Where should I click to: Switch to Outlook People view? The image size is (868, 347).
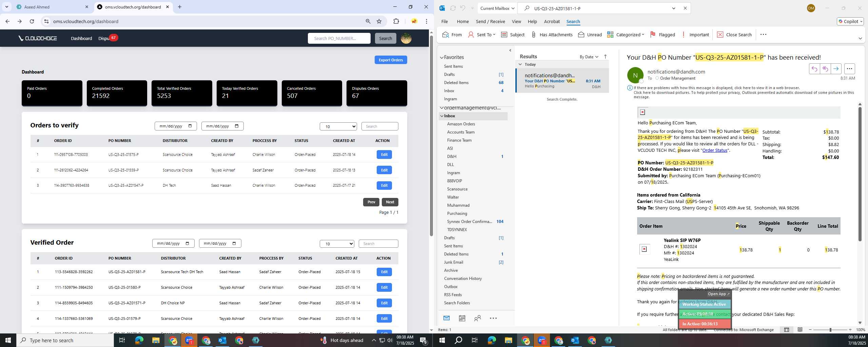[x=477, y=318]
